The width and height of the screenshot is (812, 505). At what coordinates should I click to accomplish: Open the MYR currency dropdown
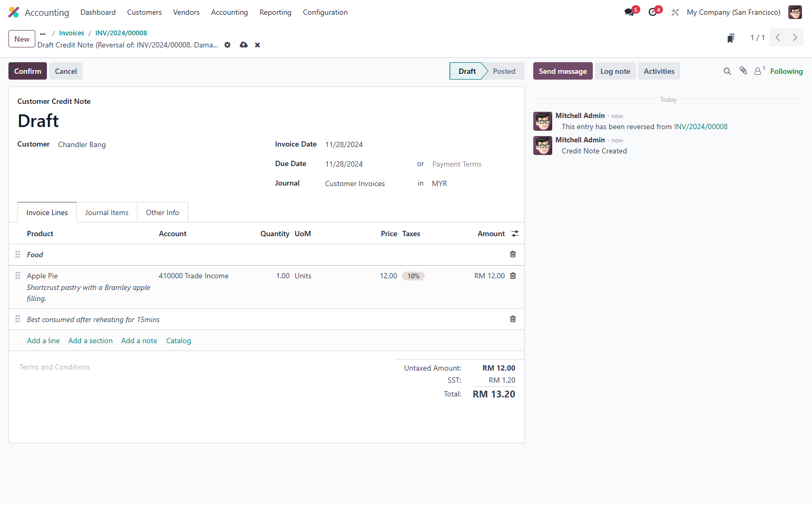(473, 183)
